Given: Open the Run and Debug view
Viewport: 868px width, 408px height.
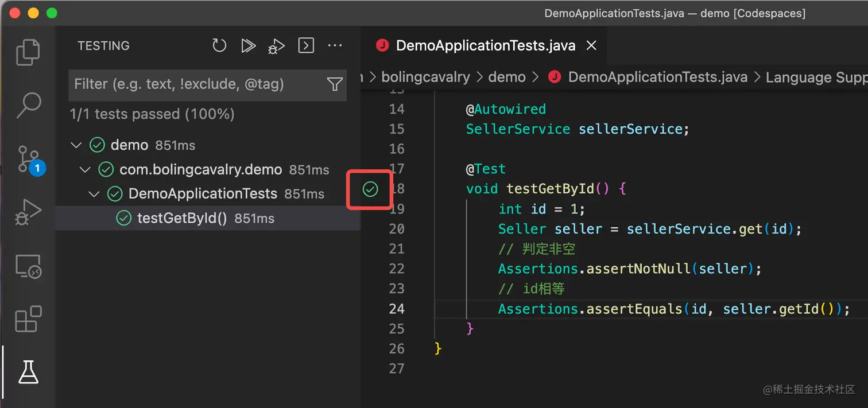Looking at the screenshot, I should click(28, 212).
